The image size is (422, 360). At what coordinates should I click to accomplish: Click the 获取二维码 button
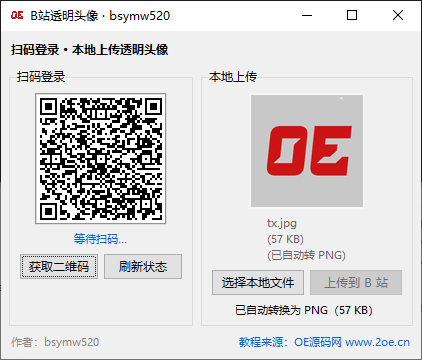coord(59,266)
